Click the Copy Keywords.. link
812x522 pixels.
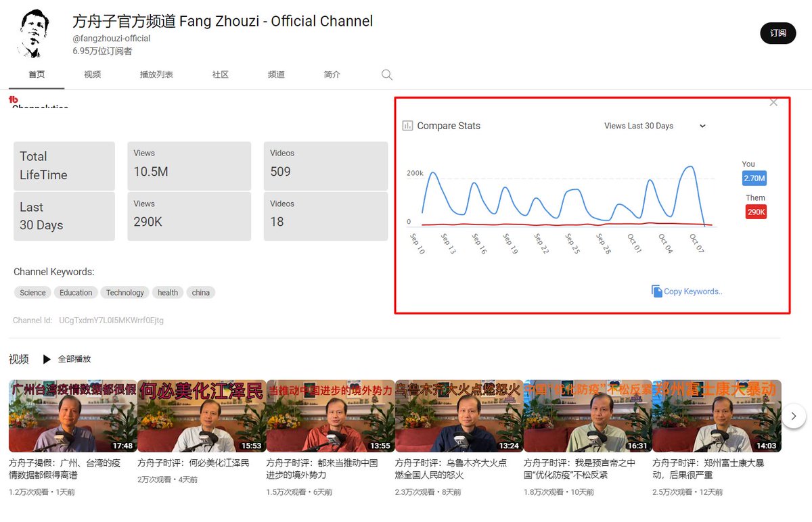coord(693,291)
